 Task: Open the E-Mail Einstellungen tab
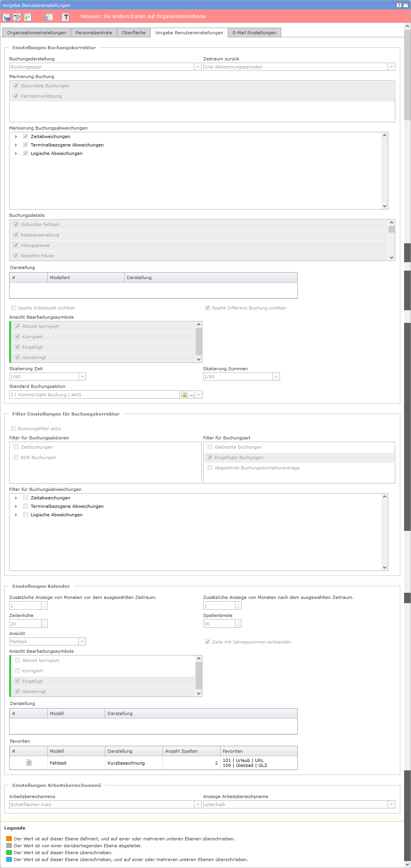254,33
